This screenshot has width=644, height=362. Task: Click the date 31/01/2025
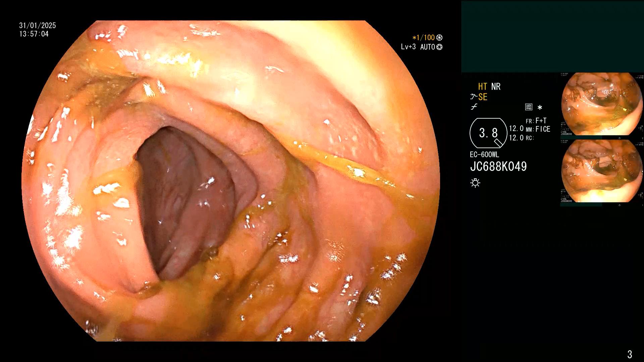click(38, 25)
